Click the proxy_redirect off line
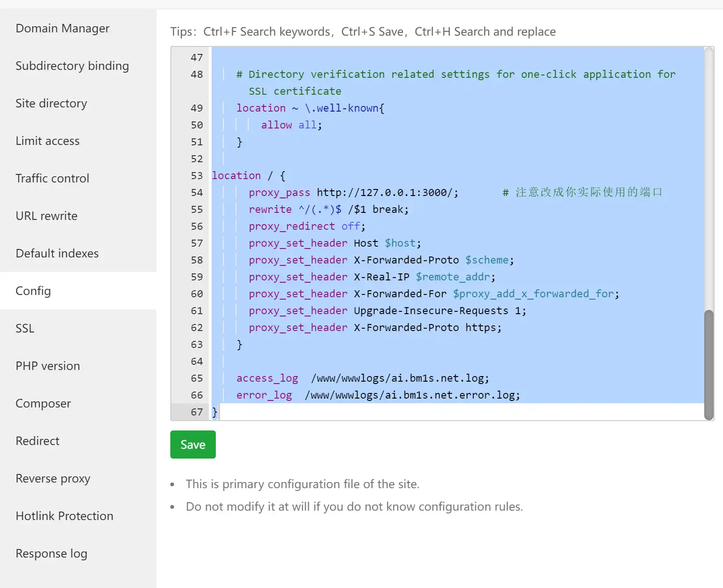Screen dimensions: 723x588 click(307, 226)
